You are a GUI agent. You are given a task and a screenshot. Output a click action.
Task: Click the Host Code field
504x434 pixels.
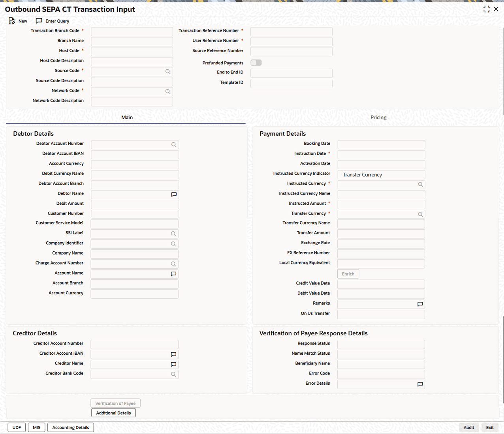(132, 51)
